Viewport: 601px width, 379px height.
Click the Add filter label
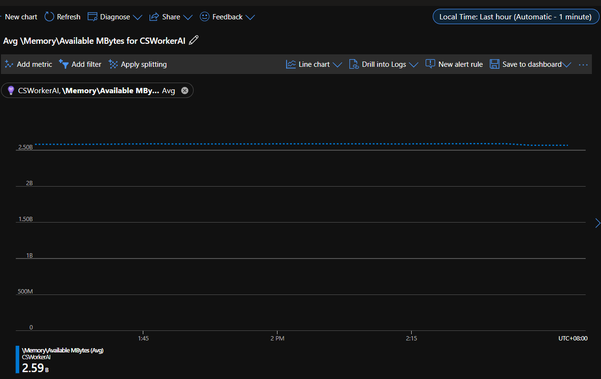click(x=86, y=64)
